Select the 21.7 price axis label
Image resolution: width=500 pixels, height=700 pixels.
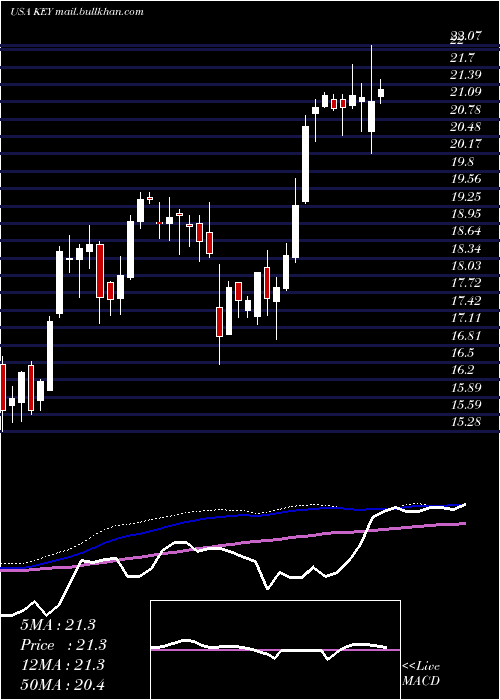point(463,58)
